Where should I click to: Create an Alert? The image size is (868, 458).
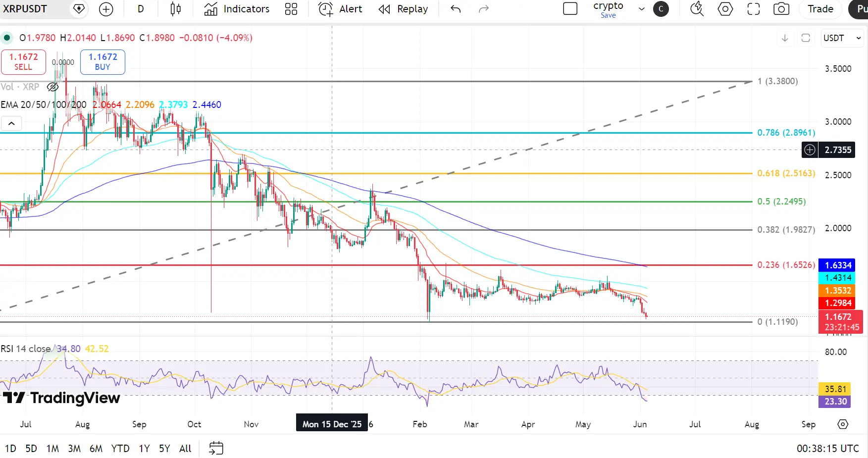coord(340,9)
